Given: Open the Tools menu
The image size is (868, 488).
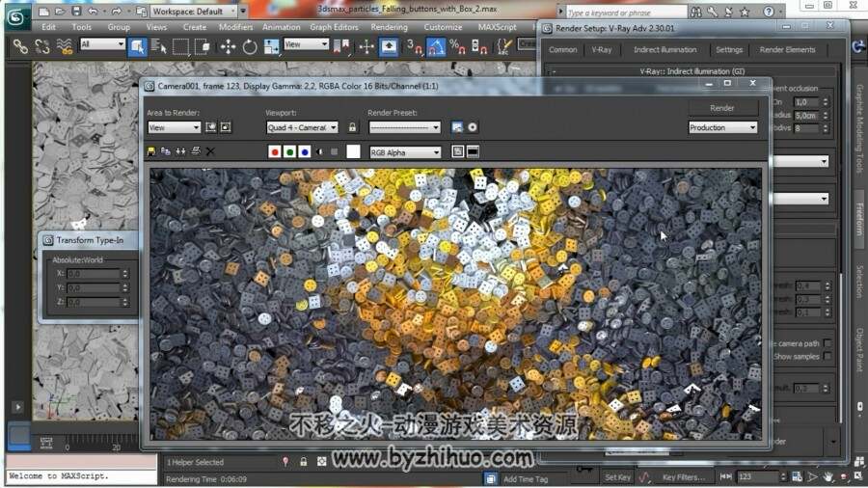Looking at the screenshot, I should point(81,27).
